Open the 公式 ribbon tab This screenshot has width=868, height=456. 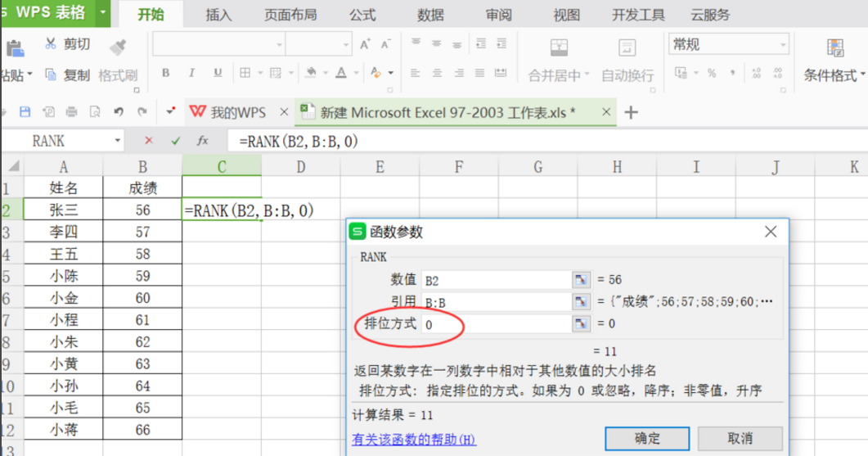(362, 15)
